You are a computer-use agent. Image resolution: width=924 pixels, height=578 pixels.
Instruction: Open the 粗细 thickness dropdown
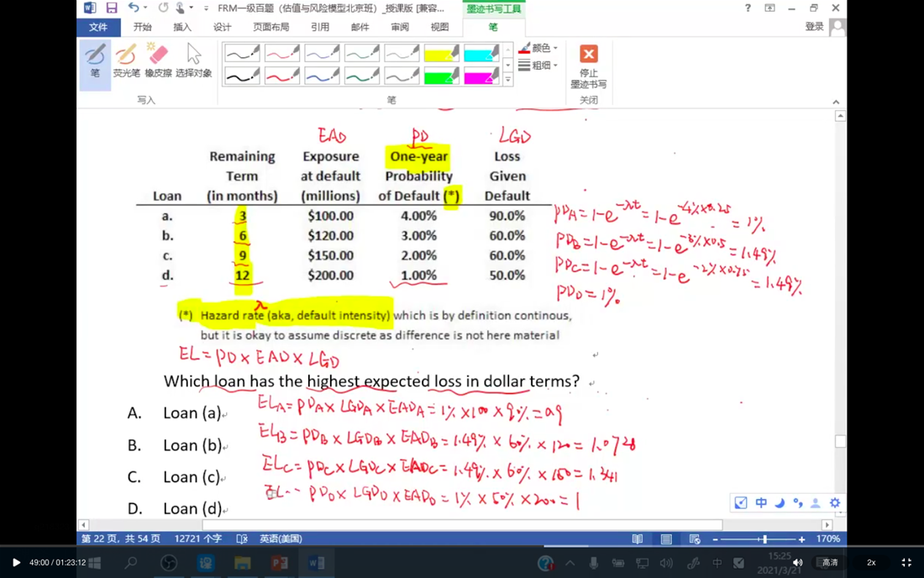pyautogui.click(x=538, y=66)
